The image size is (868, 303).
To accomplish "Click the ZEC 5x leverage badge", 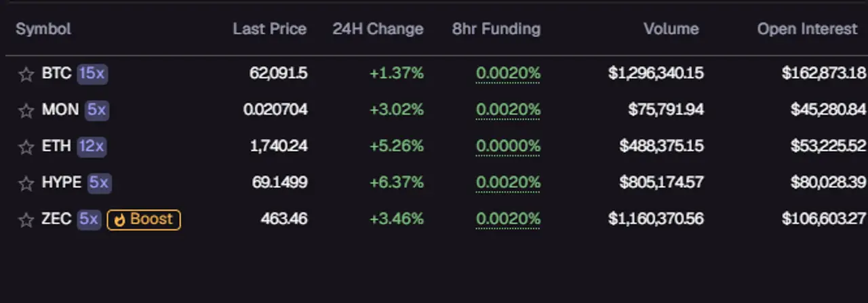I will (89, 220).
